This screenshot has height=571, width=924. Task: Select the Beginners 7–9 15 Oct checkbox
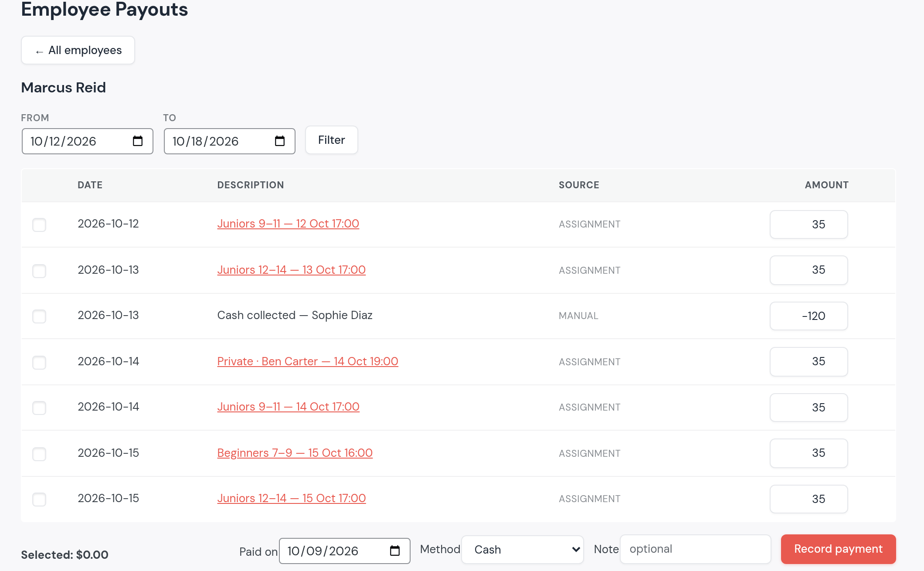(39, 454)
